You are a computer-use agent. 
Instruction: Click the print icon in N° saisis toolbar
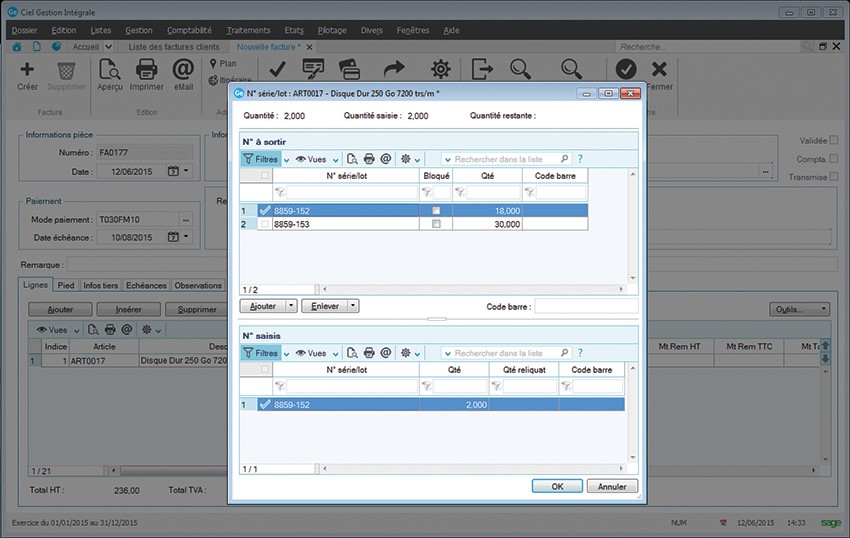[369, 353]
